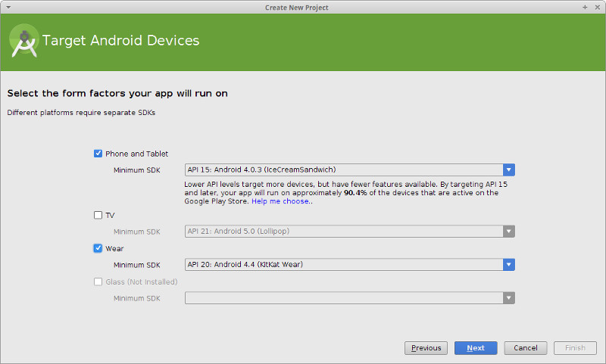Go back with the Previous button
Image resolution: width=606 pixels, height=364 pixels.
426,348
